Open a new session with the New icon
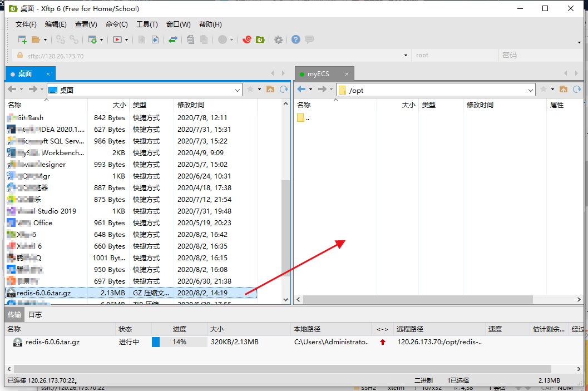This screenshot has width=588, height=391. (22, 39)
